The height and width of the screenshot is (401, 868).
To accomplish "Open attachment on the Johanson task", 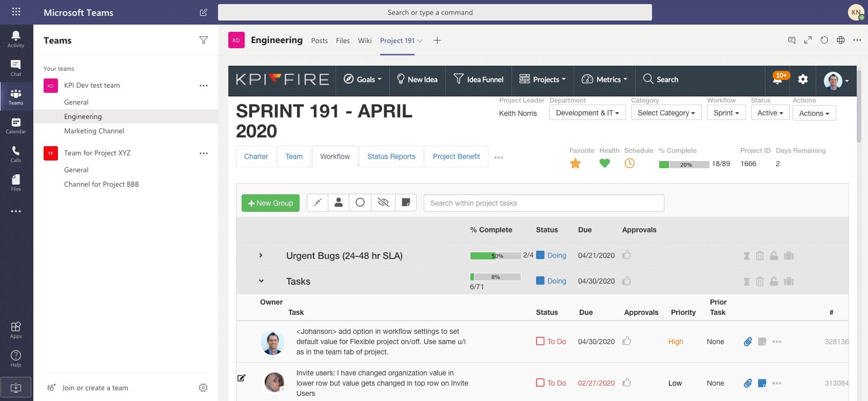I will click(748, 342).
